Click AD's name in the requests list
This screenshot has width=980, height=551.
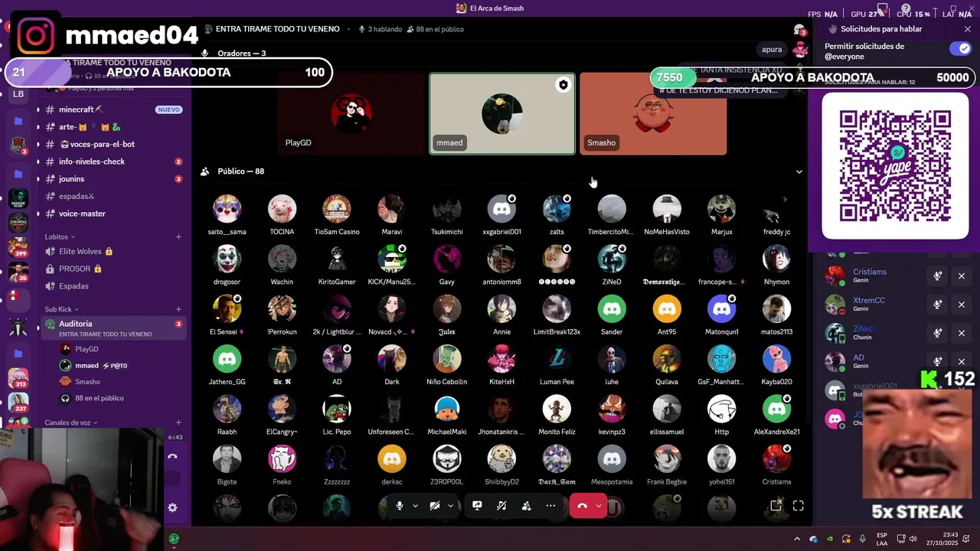point(858,357)
